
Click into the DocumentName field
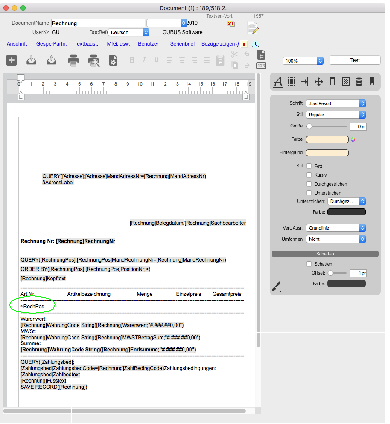[98, 23]
